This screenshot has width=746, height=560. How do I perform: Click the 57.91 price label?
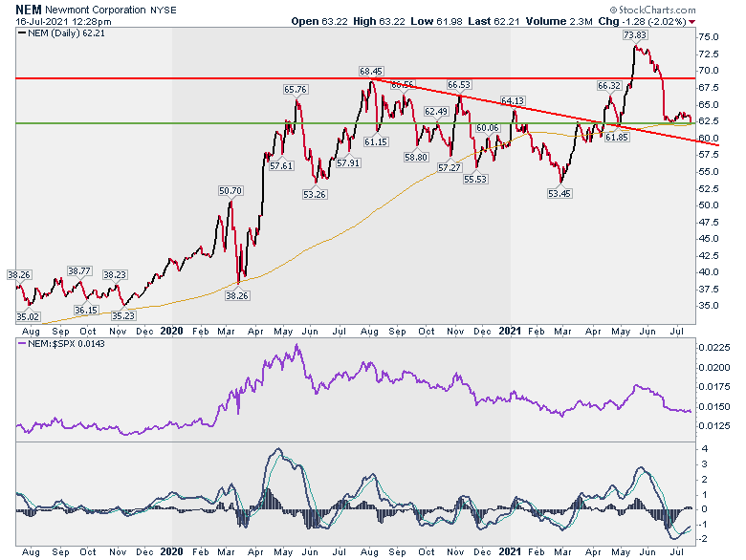[x=348, y=163]
